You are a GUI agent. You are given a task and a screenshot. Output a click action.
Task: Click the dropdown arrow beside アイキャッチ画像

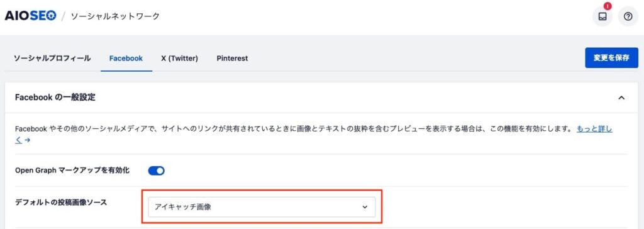pyautogui.click(x=364, y=207)
